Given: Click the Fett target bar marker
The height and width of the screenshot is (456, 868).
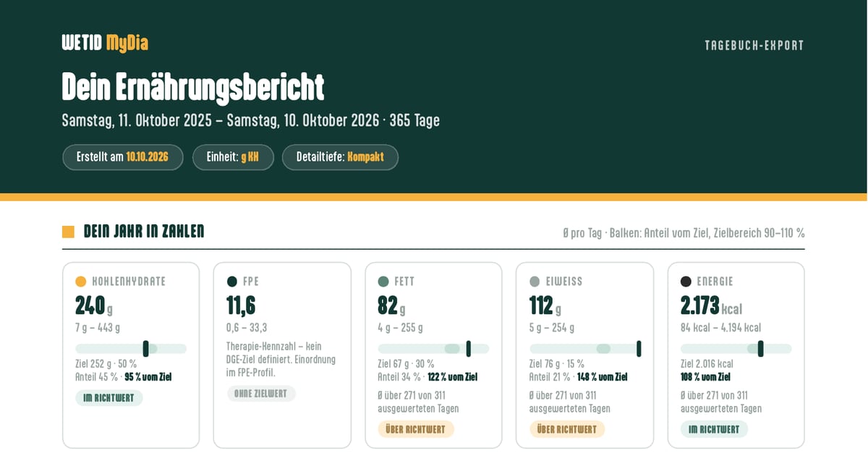Looking at the screenshot, I should pyautogui.click(x=469, y=349).
